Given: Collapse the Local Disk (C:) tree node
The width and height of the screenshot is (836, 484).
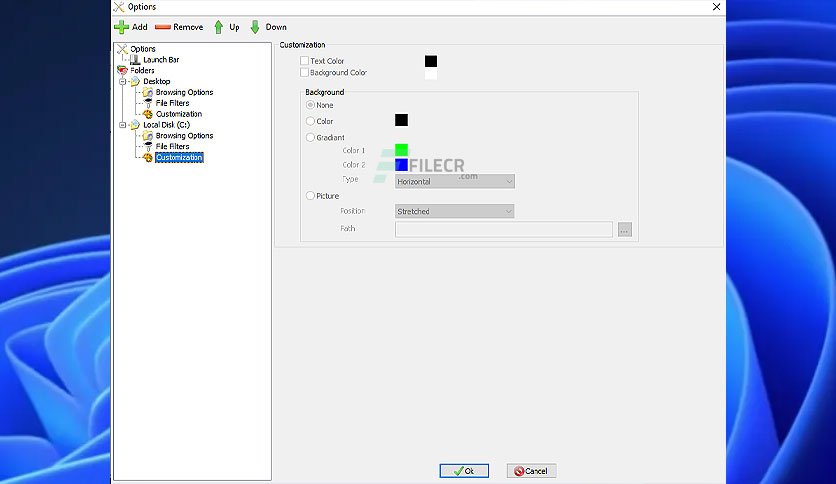Looking at the screenshot, I should pyautogui.click(x=123, y=125).
